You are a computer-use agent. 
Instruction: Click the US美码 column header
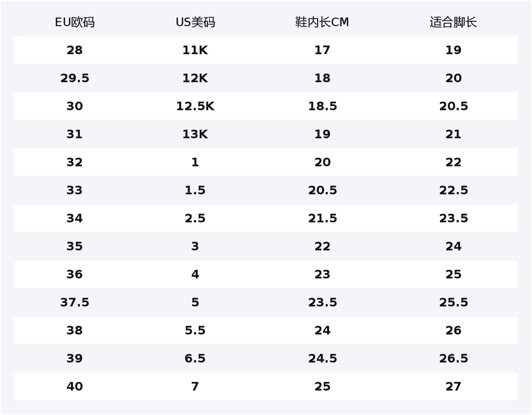195,22
